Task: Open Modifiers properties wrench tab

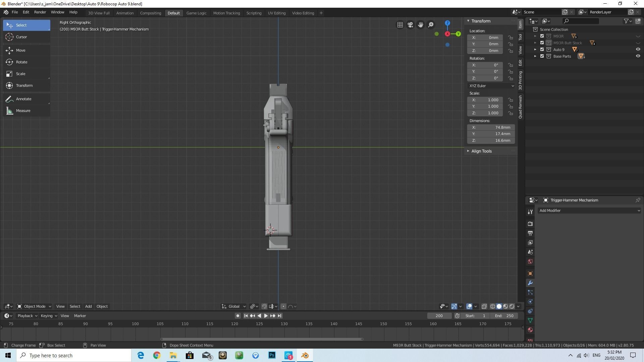Action: pyautogui.click(x=530, y=283)
